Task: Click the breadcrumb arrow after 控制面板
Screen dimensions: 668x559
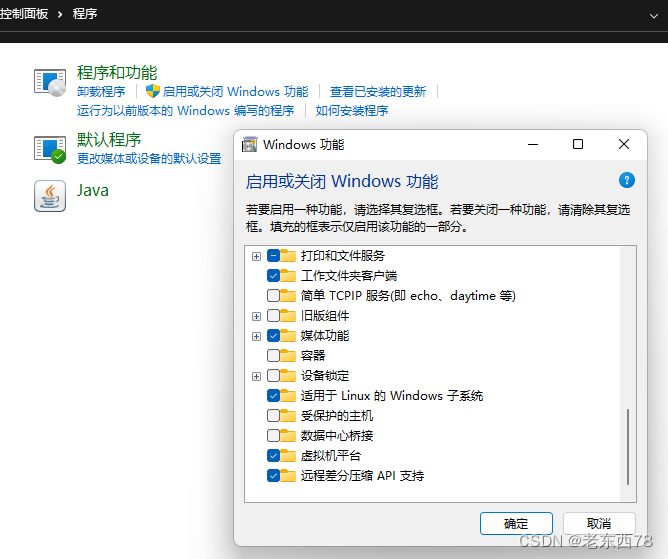Action: pos(60,14)
